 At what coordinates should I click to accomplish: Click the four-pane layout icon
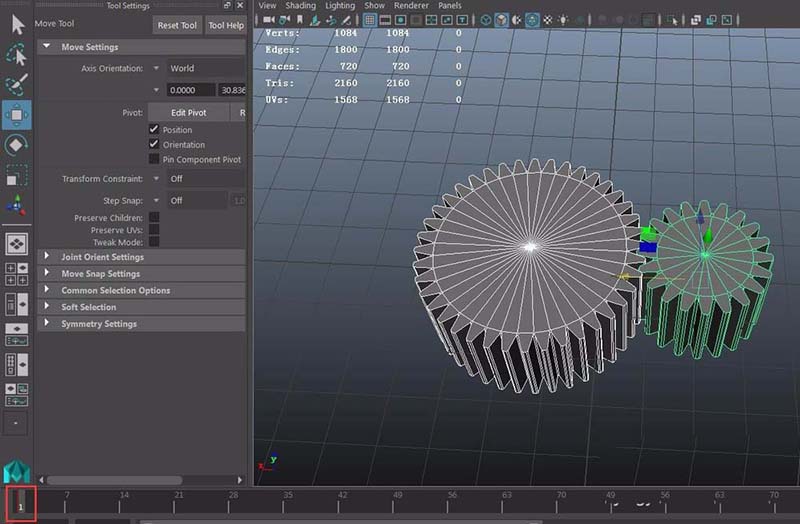(x=16, y=273)
